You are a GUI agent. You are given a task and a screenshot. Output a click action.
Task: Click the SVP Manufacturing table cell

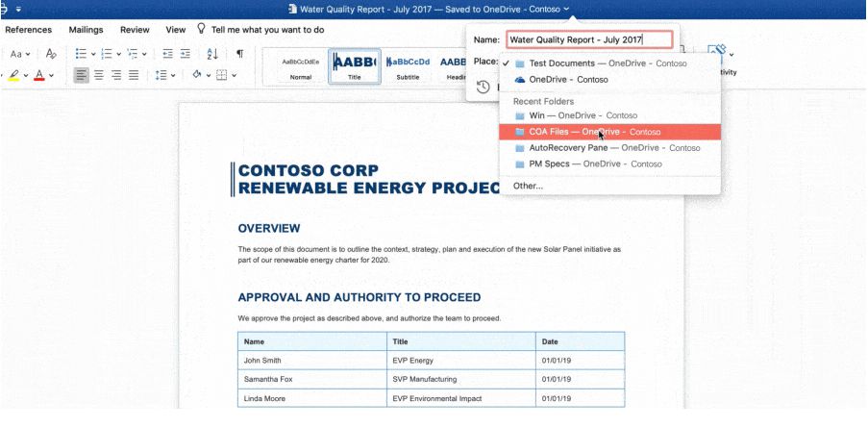tap(461, 379)
